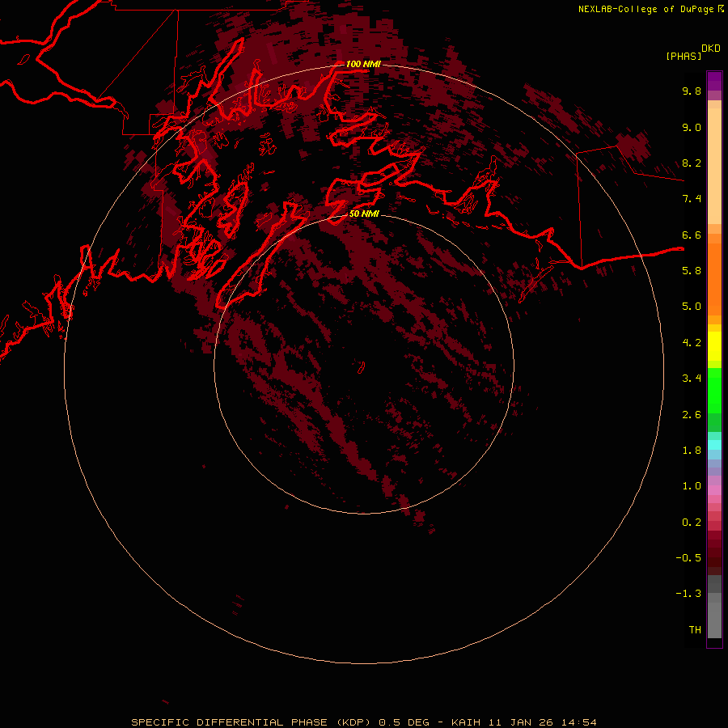Screen dimensions: 728x728
Task: Select the 2.6 legend value
Action: click(692, 415)
